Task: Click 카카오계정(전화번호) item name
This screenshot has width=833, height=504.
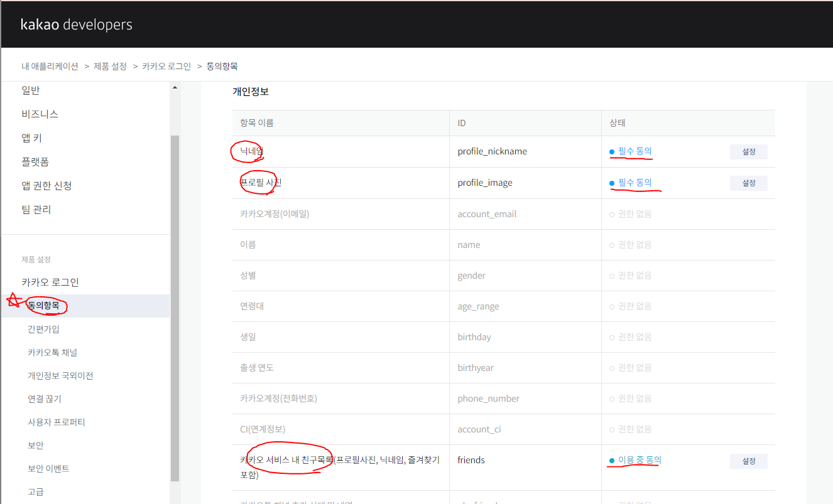Action: tap(278, 399)
